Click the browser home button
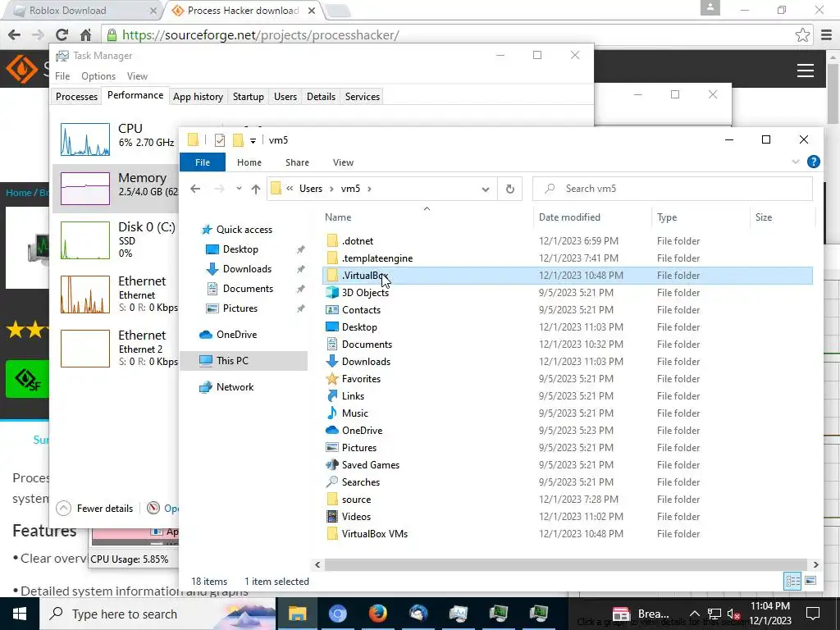Screen dimensions: 840x630 coord(85,35)
